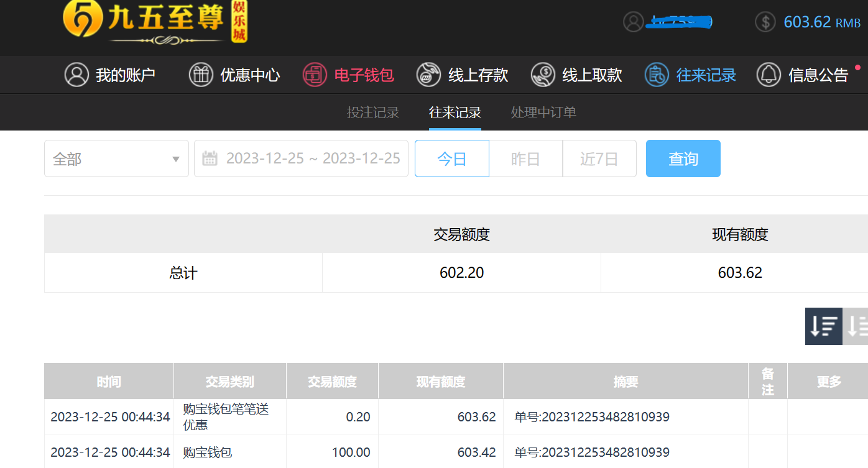
Task: Click timestamp in 购宝钱包笔笔送优惠 row
Action: click(x=110, y=416)
